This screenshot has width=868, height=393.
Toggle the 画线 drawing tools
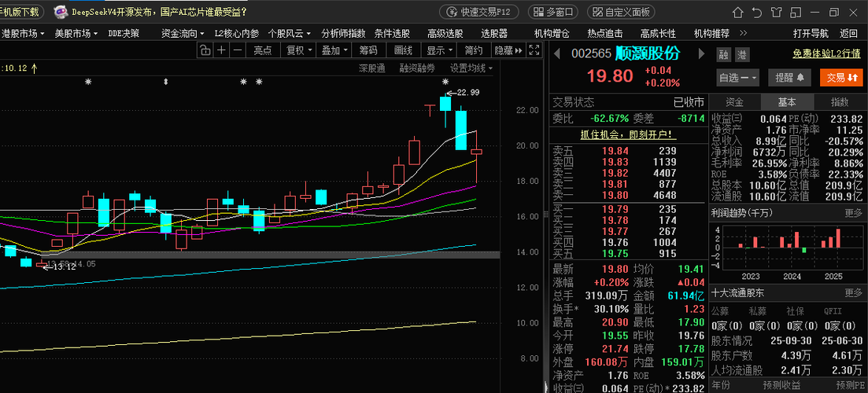point(404,51)
